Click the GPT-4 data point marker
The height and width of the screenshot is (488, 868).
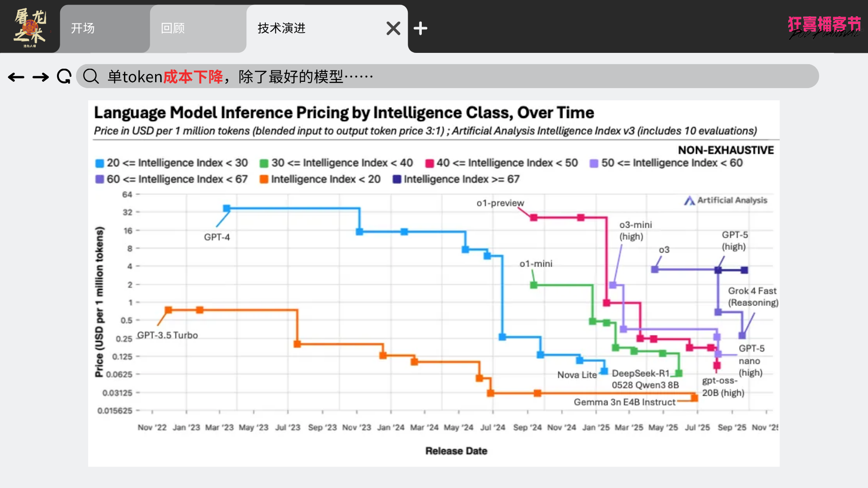point(227,208)
